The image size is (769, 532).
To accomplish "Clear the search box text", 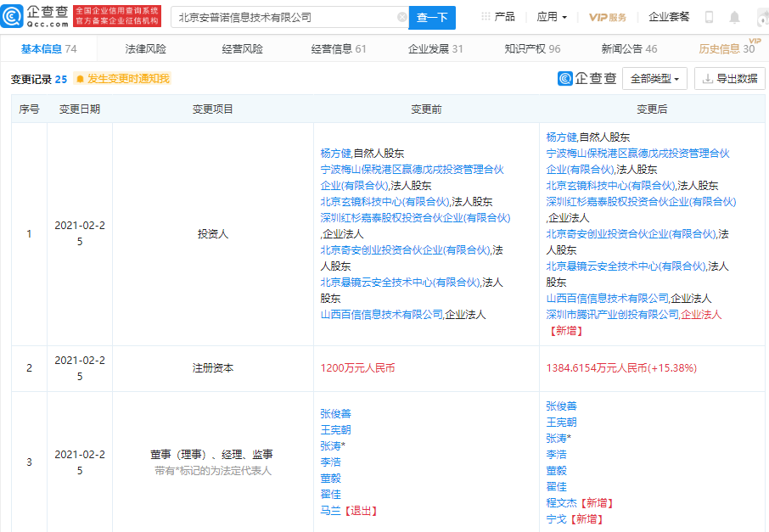I will [x=401, y=18].
